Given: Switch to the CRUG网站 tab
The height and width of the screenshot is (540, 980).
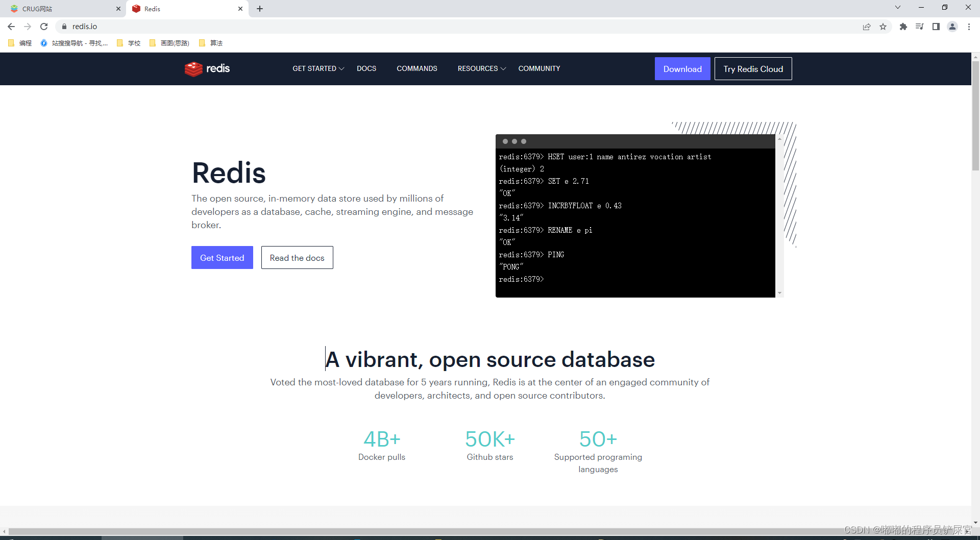Looking at the screenshot, I should tap(63, 9).
